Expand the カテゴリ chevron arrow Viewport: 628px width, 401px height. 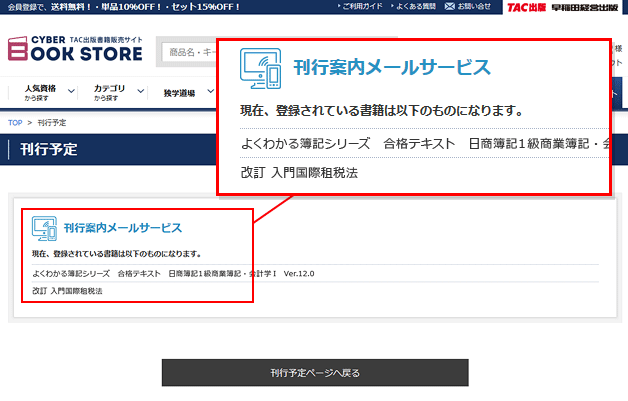click(x=141, y=91)
